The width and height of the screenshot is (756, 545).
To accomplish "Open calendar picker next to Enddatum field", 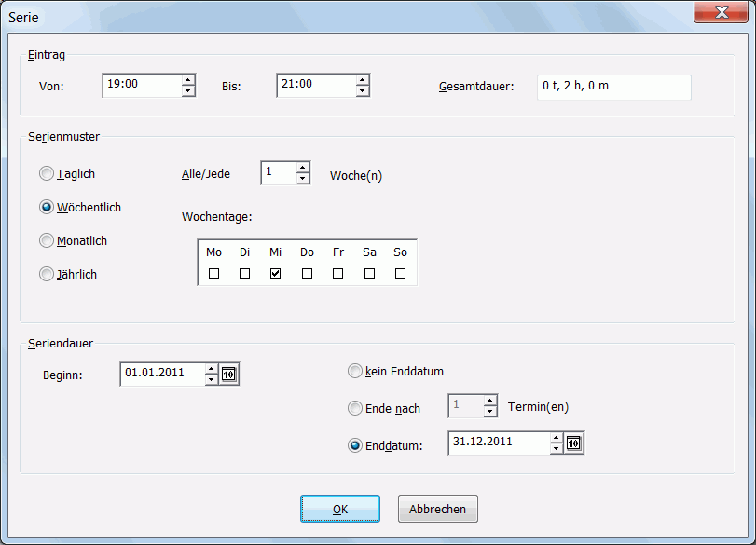I will (574, 443).
